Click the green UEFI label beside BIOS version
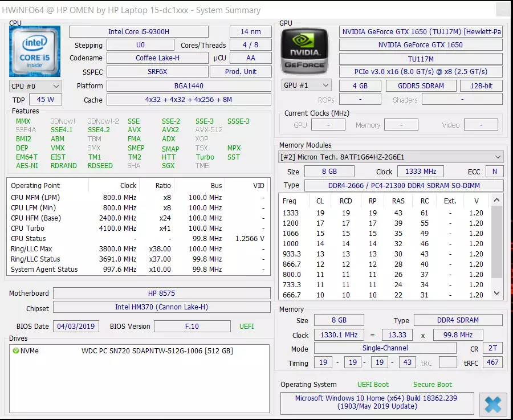The image size is (513, 420). click(x=247, y=327)
